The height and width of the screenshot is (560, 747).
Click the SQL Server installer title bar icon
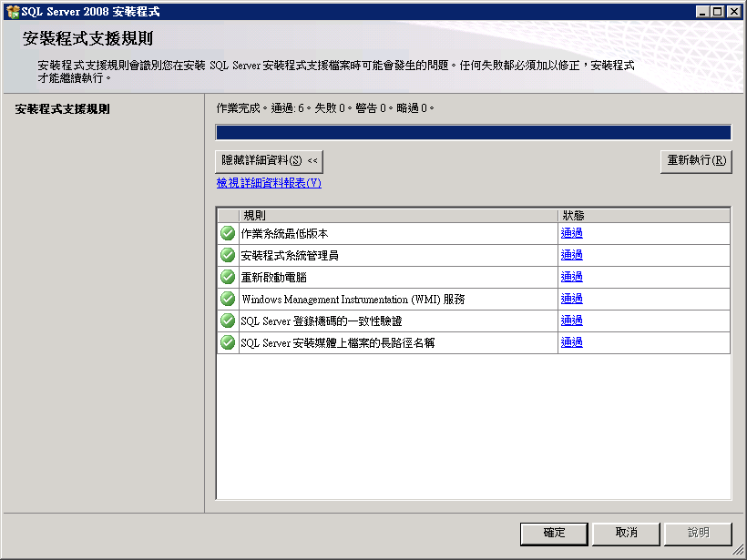13,12
